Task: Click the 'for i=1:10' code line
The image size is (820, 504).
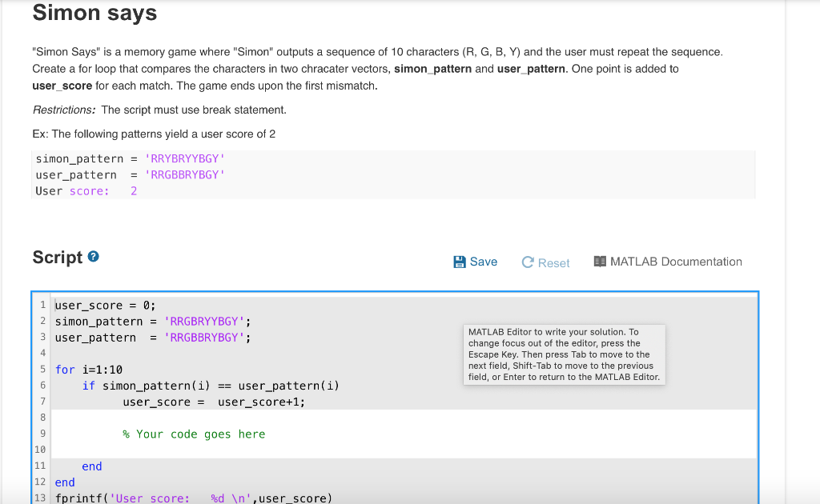Action: point(88,370)
